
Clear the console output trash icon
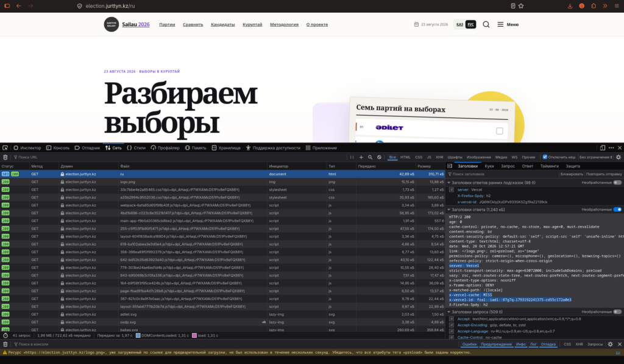[x=5, y=344]
